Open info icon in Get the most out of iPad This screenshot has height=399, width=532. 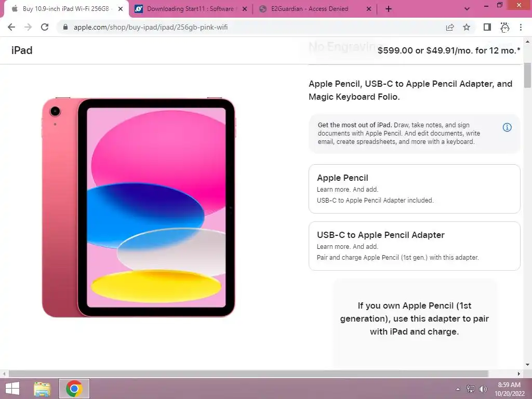(x=507, y=127)
